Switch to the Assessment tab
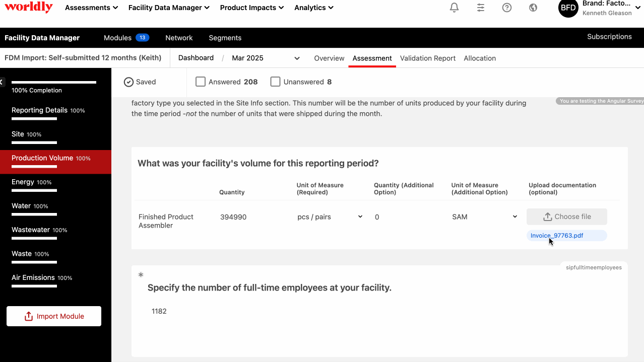 (x=372, y=58)
